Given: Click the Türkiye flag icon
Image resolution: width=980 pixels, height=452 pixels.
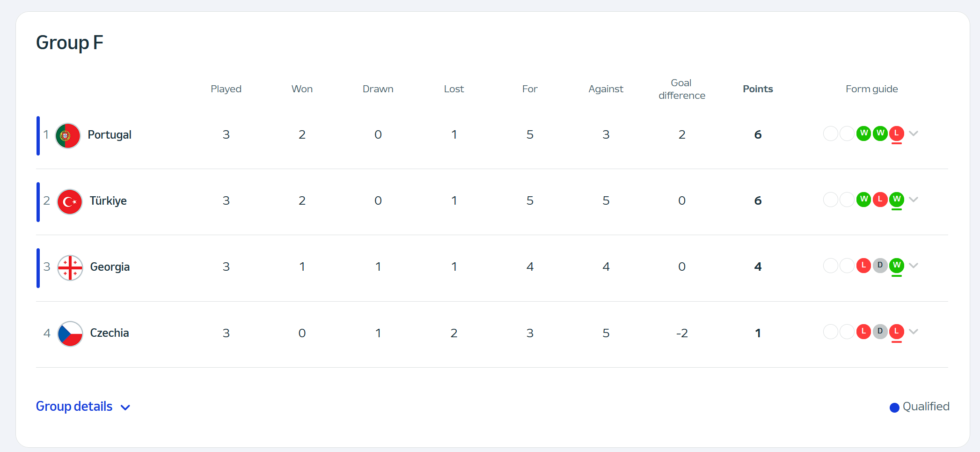Looking at the screenshot, I should point(69,202).
